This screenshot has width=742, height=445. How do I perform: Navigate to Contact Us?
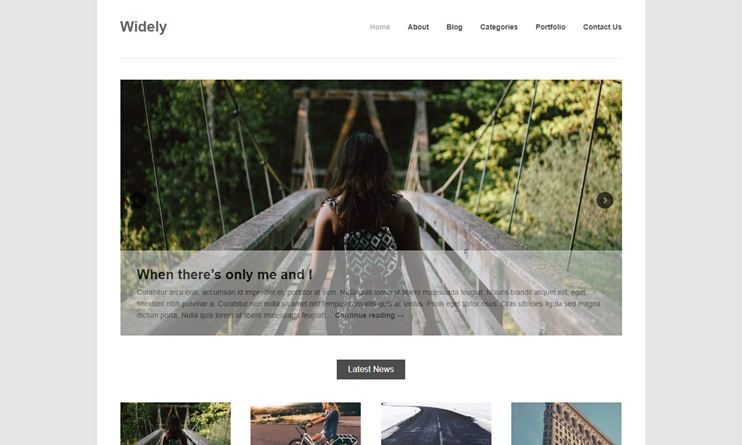tap(602, 27)
